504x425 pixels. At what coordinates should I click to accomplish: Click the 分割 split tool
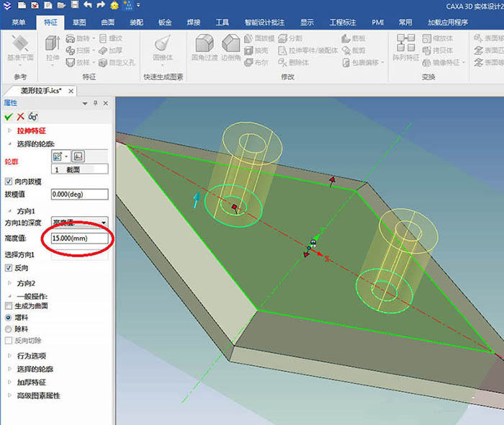pos(290,39)
